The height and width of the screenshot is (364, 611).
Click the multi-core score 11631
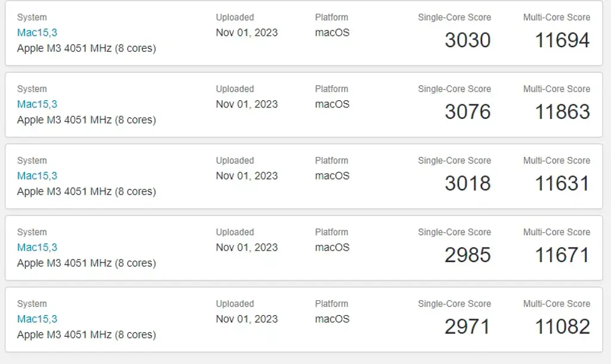(x=562, y=184)
